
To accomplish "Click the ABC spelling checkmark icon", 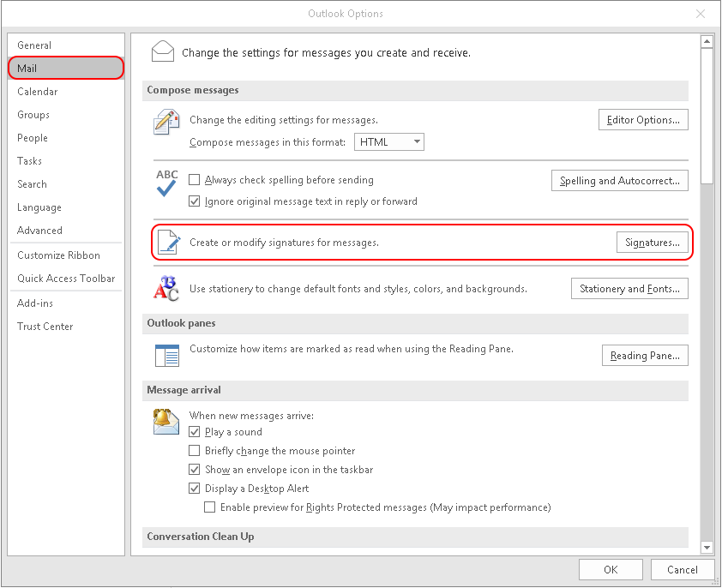I will pos(166,183).
